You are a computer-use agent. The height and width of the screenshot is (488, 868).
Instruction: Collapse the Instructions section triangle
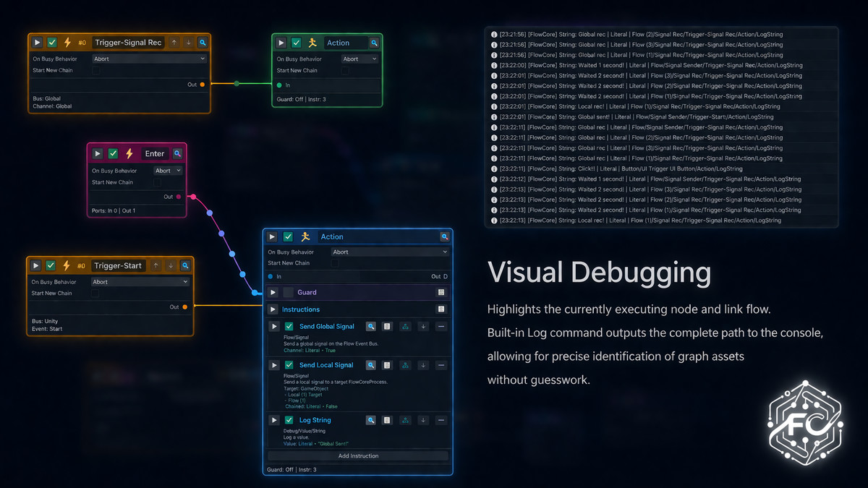click(x=273, y=309)
